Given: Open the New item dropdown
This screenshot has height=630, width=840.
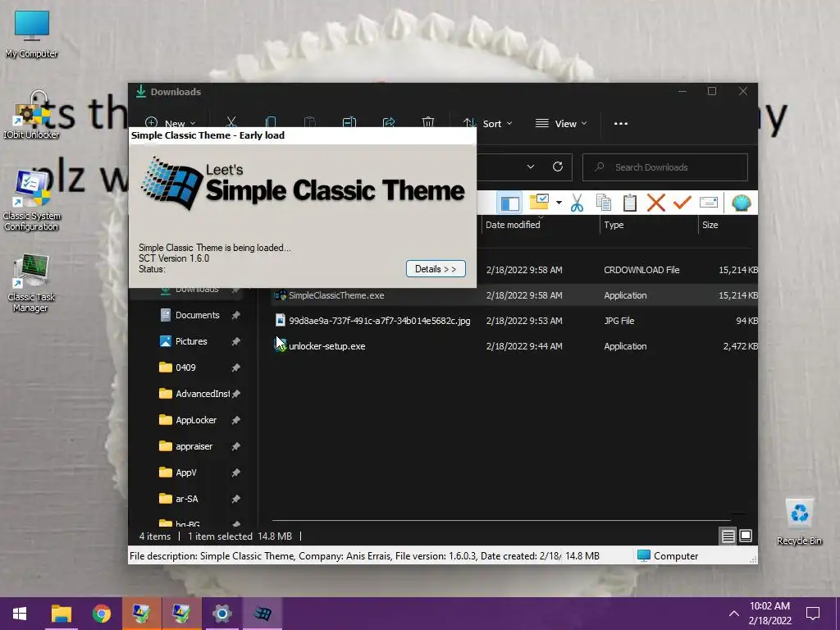Looking at the screenshot, I should (x=171, y=123).
